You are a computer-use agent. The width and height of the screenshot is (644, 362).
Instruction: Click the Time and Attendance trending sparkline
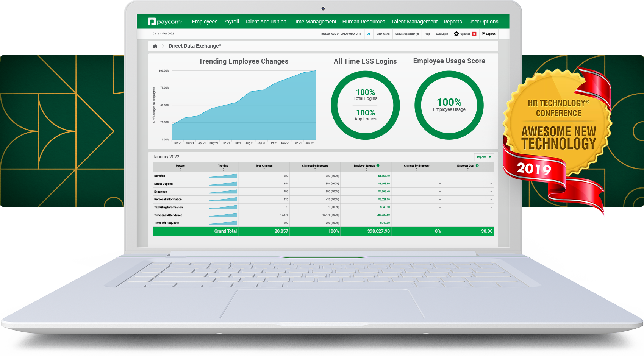click(x=223, y=215)
